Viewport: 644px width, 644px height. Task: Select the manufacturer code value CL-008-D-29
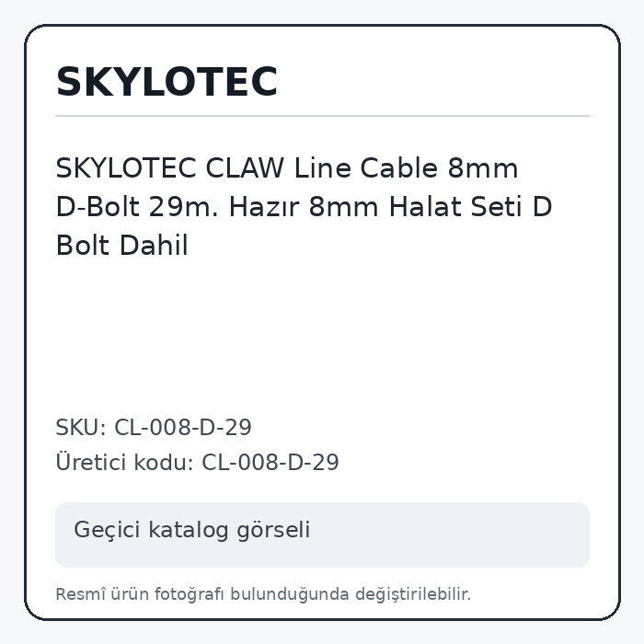(270, 463)
